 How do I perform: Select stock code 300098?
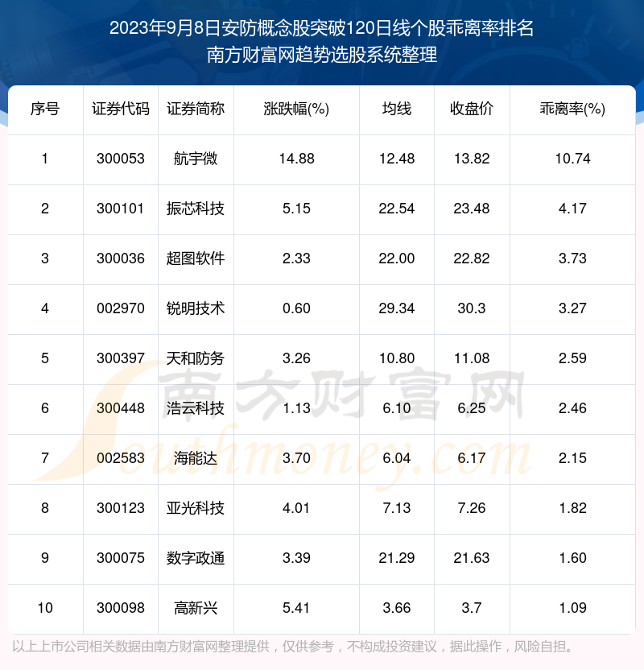[x=121, y=608]
